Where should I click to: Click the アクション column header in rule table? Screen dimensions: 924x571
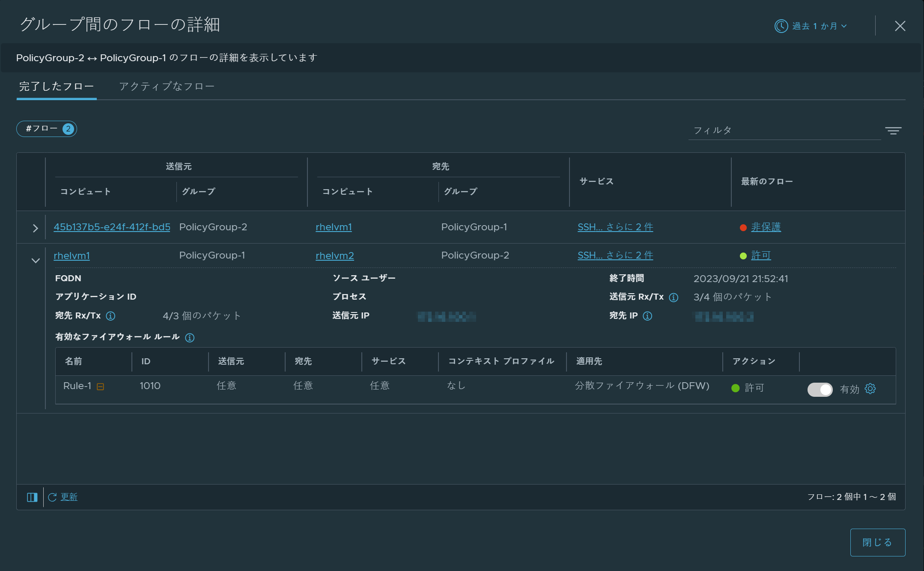click(754, 361)
